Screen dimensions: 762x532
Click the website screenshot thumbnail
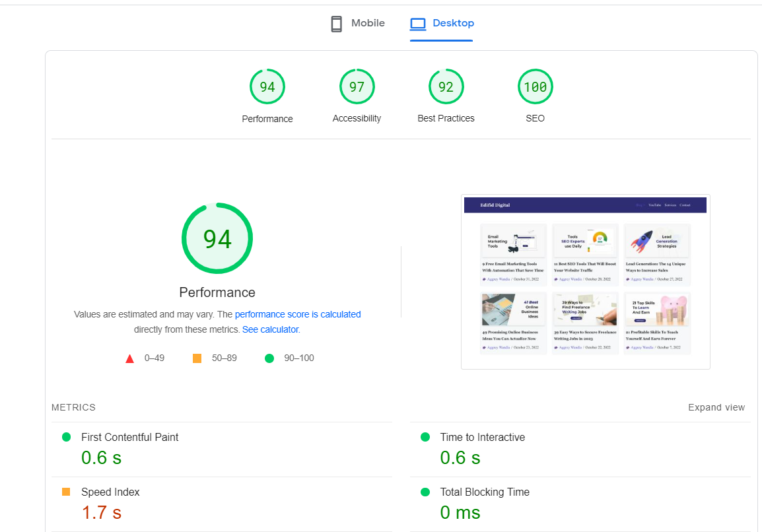coord(585,282)
